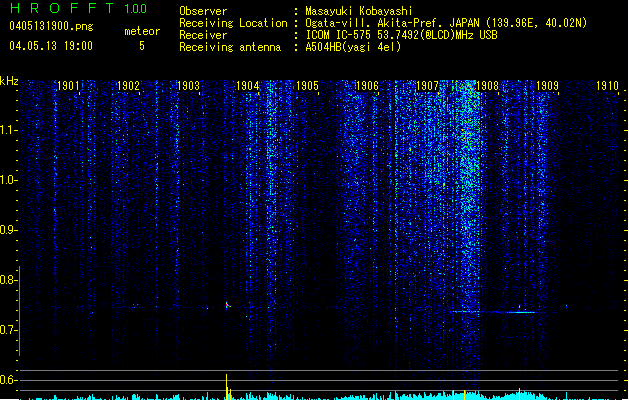
Task: Click the 1902 time marker
Action: (128, 86)
